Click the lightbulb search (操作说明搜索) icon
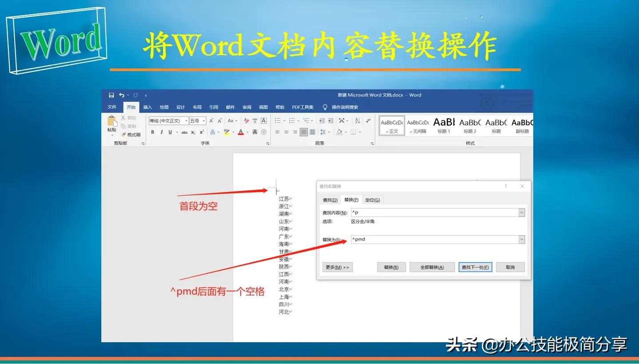639x364 pixels. coord(325,107)
